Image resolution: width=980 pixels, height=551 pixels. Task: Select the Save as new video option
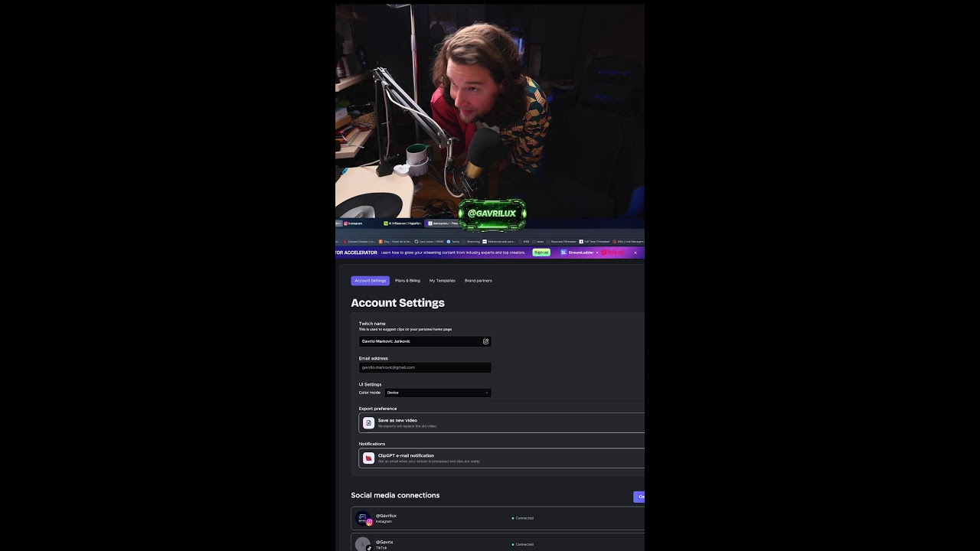(501, 422)
